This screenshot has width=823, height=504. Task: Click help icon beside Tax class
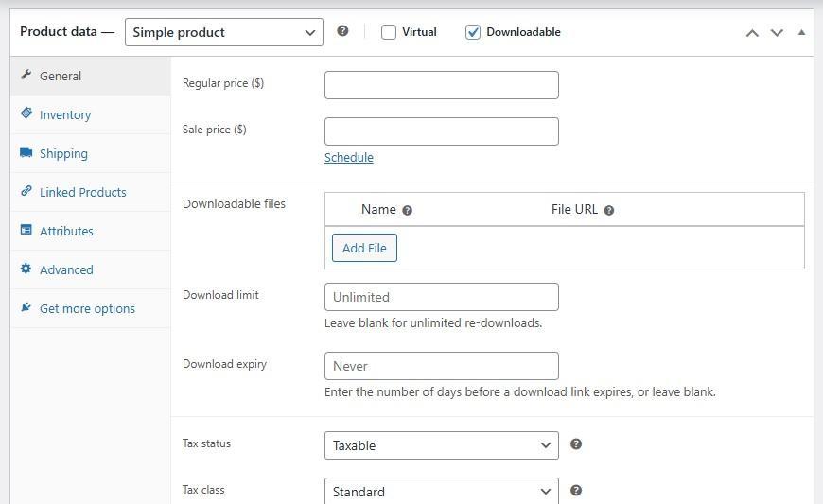click(x=576, y=491)
